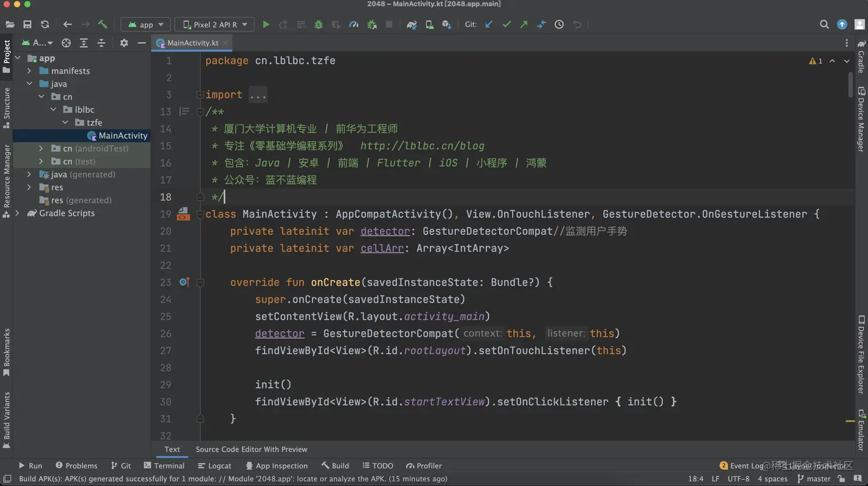Open the Problems tool window

[76, 466]
